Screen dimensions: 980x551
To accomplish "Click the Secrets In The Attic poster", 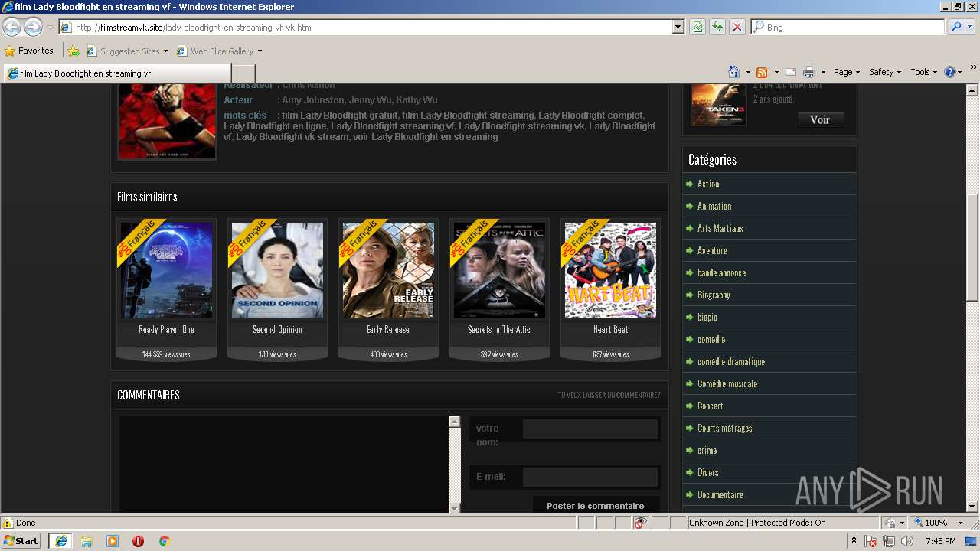I will (x=499, y=270).
